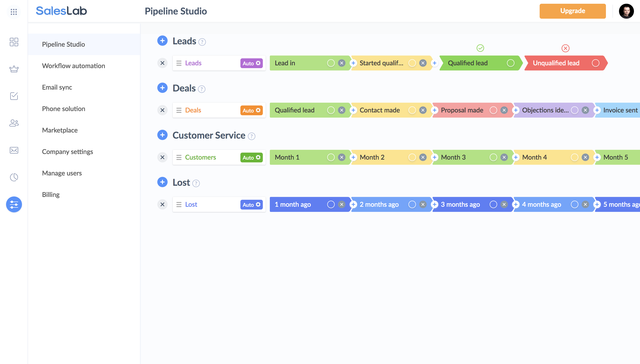Image resolution: width=640 pixels, height=364 pixels.
Task: Select the dashboard icon in left sidebar
Action: coord(14,42)
